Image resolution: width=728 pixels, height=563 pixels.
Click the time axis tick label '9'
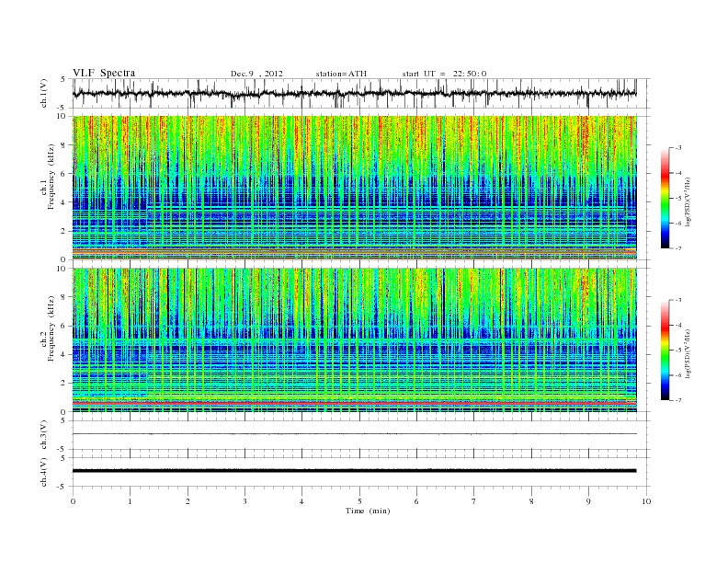pos(588,501)
